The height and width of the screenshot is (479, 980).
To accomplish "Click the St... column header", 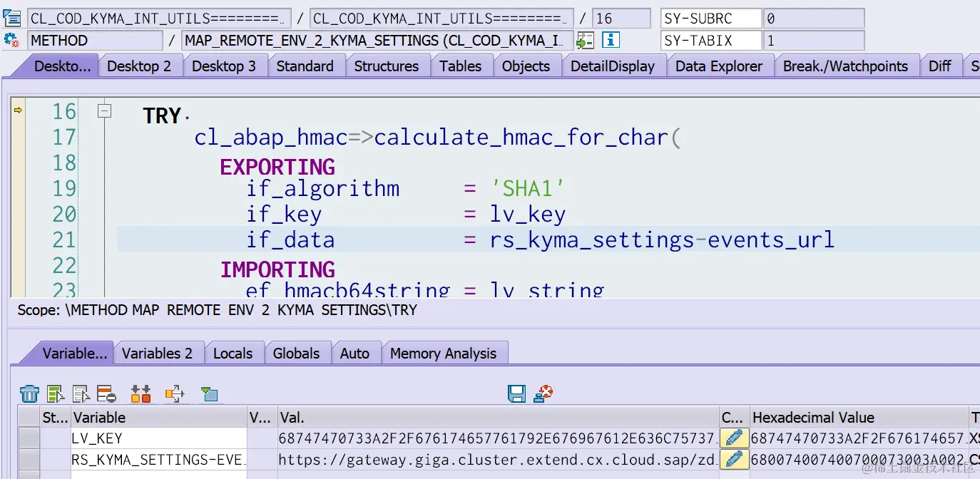I will point(55,418).
